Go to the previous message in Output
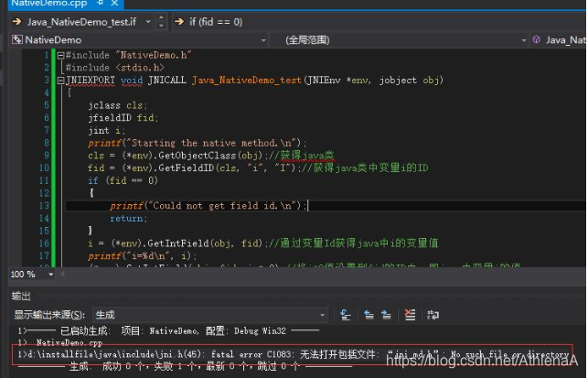The height and width of the screenshot is (378, 588). tap(369, 315)
